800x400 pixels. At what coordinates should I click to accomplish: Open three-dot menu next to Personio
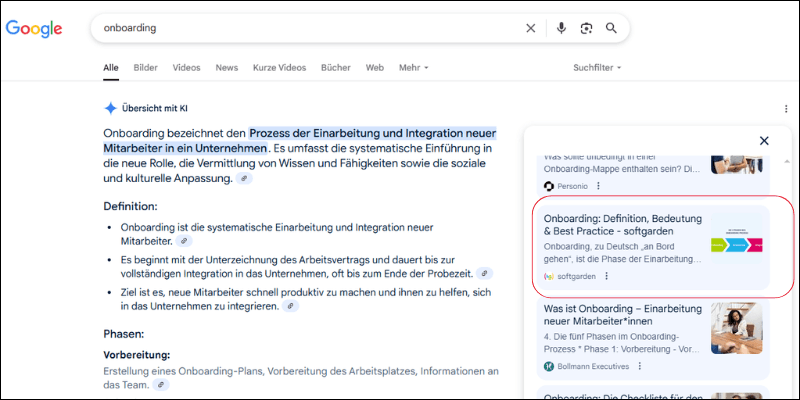pos(598,186)
